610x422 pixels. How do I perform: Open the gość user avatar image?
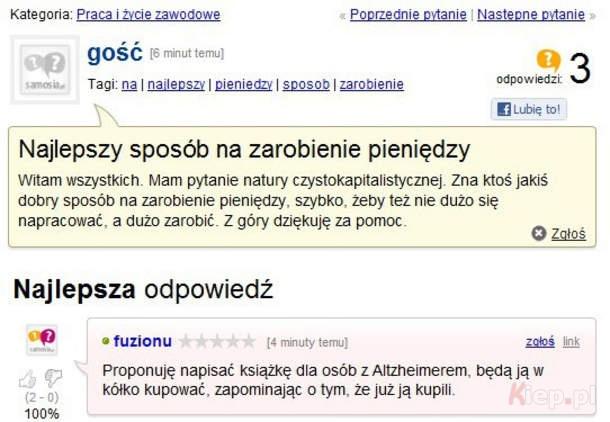pyautogui.click(x=45, y=70)
